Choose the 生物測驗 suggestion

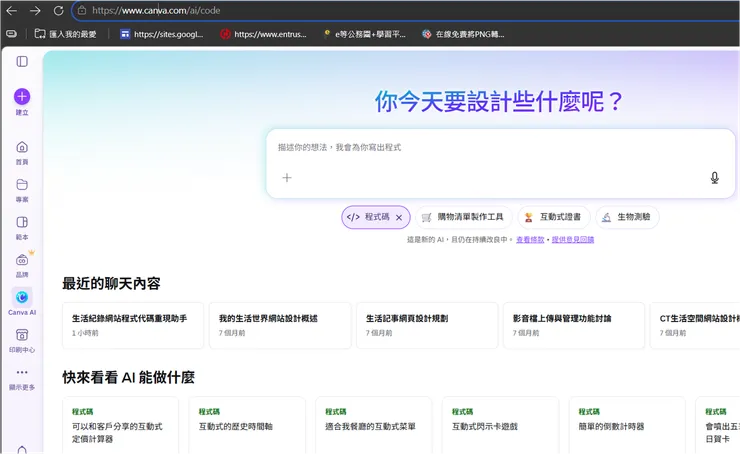coord(627,217)
